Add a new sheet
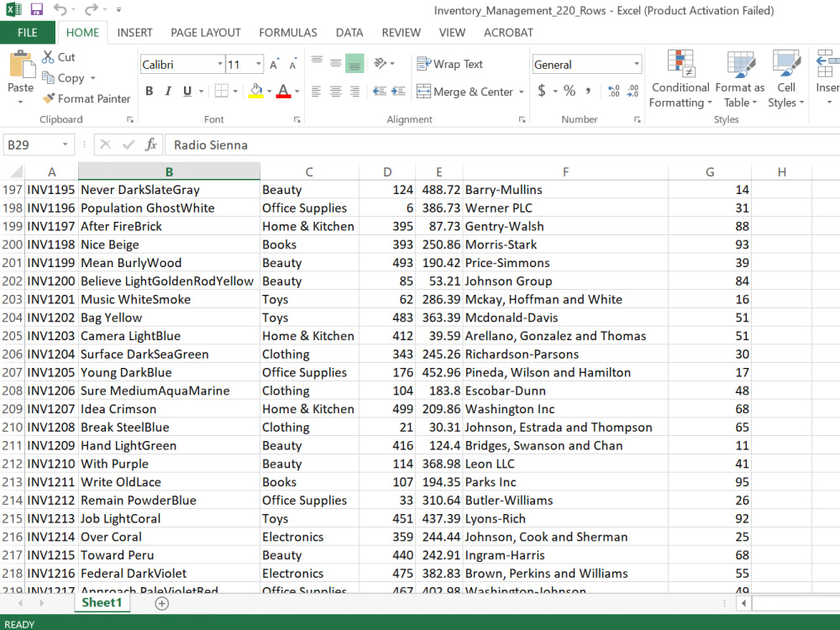This screenshot has height=630, width=840. [162, 604]
